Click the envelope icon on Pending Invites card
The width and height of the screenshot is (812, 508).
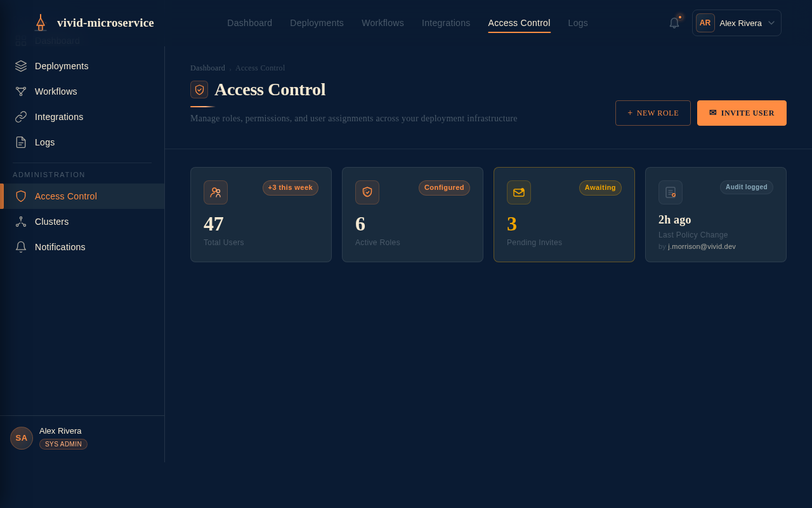pos(519,192)
